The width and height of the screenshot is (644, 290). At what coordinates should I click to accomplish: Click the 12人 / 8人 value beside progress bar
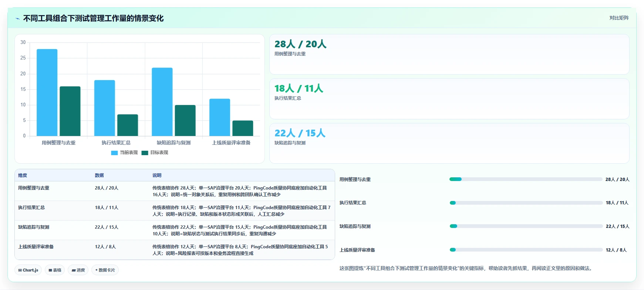click(616, 250)
